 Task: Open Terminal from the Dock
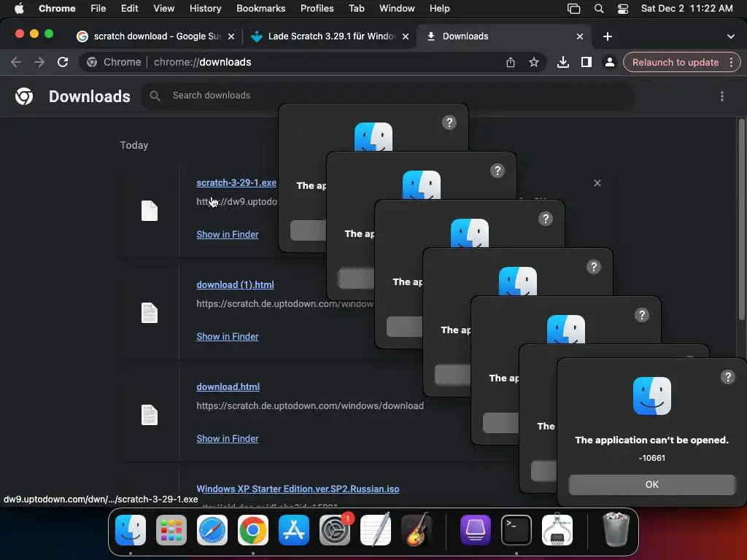516,529
